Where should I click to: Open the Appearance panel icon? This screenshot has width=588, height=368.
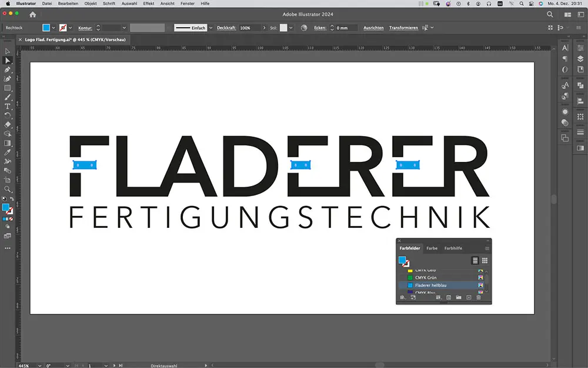(565, 112)
